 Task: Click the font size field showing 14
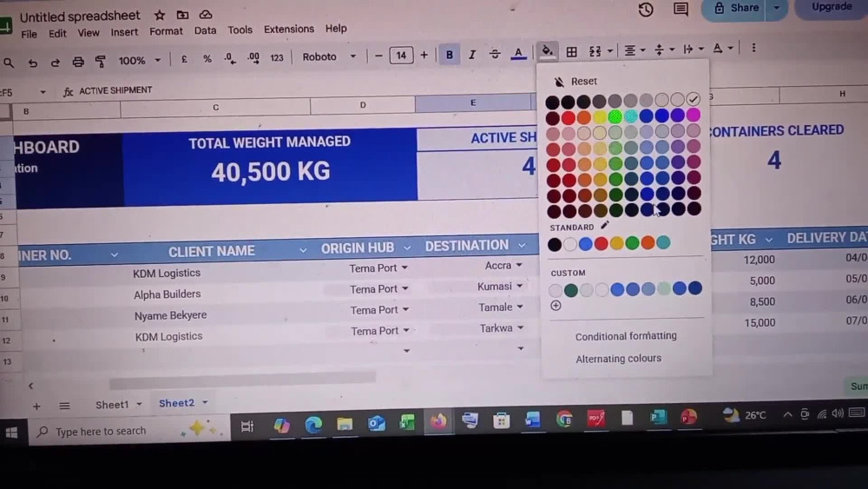(x=401, y=56)
